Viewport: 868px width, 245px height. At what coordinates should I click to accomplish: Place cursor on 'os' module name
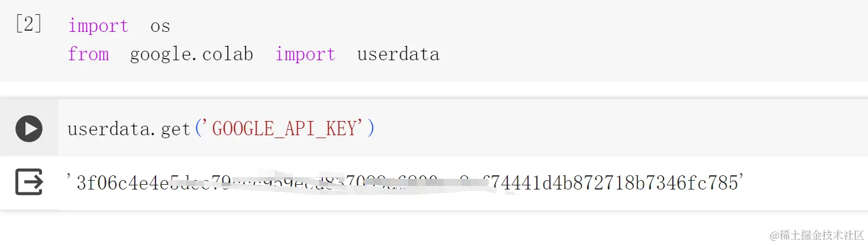(x=160, y=26)
